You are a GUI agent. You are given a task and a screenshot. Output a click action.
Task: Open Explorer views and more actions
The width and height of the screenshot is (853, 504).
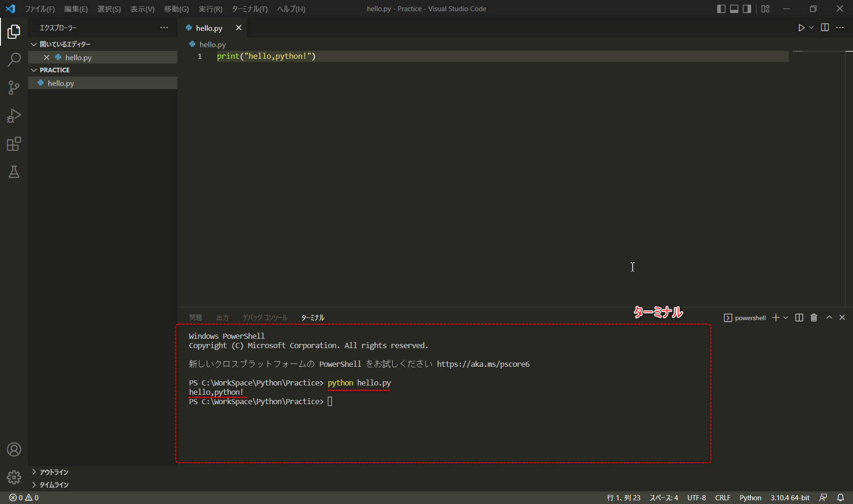click(164, 28)
